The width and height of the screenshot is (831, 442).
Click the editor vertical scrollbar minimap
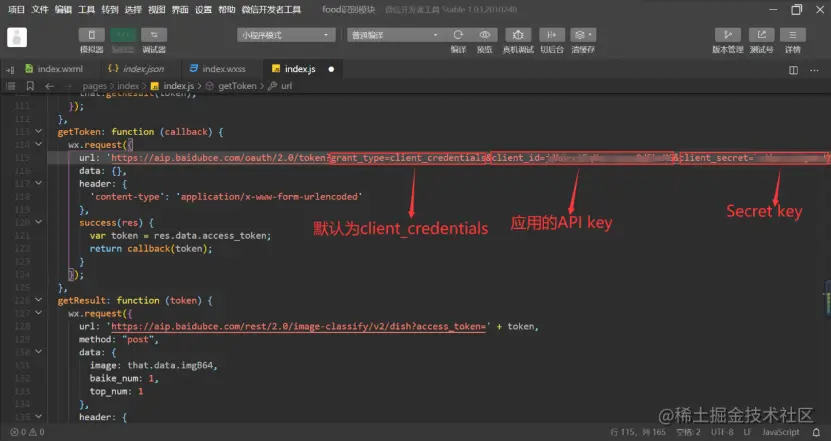[828, 297]
